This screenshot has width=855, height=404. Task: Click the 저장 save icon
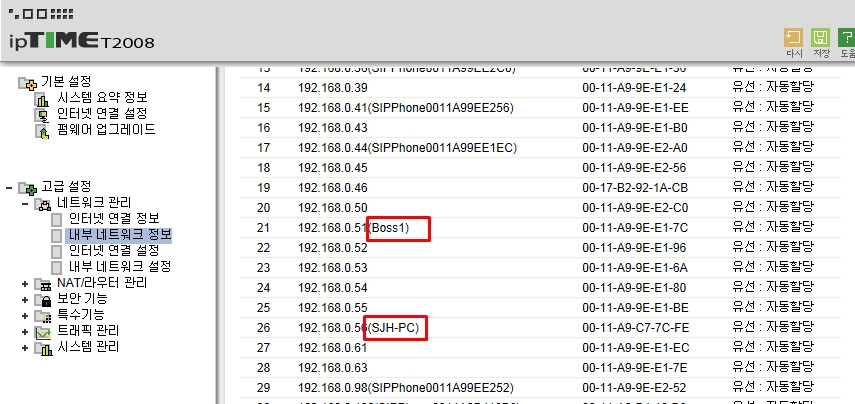tap(820, 38)
